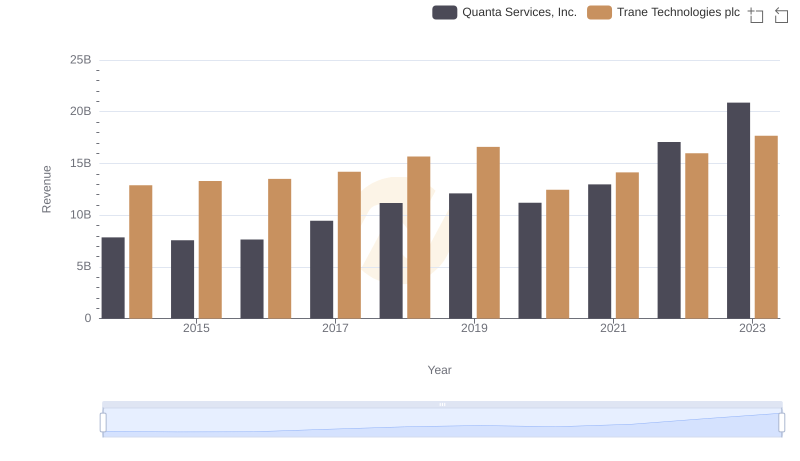Click the 2019 Quanta Services bar
The height and width of the screenshot is (461, 800).
[461, 256]
